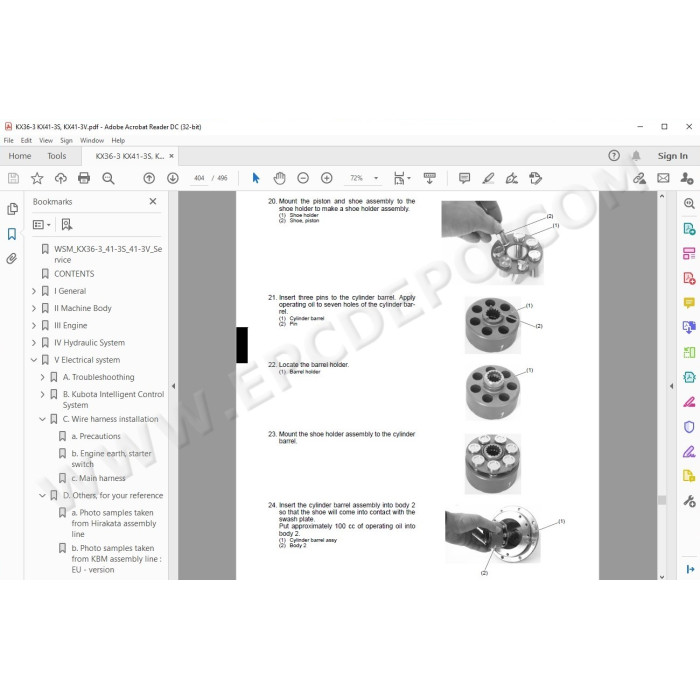Open the View menu

[46, 141]
